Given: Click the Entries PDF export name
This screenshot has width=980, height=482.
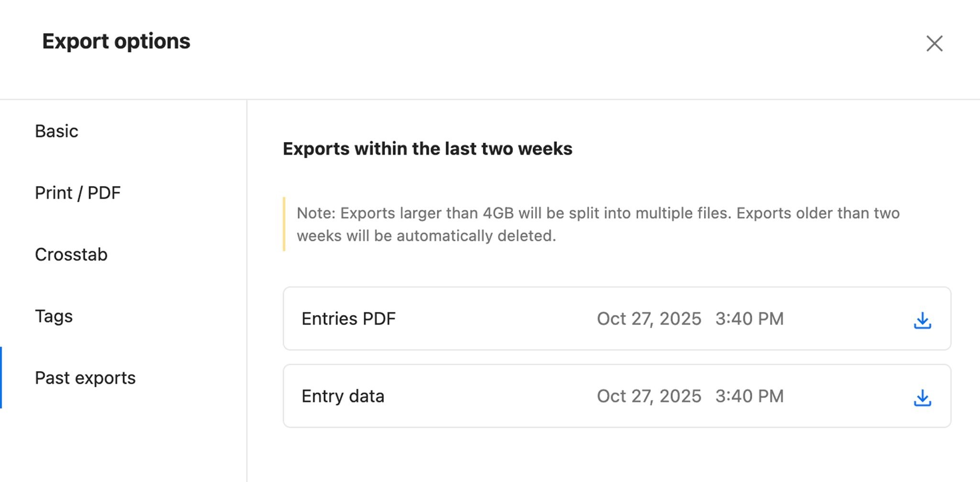Looking at the screenshot, I should click(348, 318).
